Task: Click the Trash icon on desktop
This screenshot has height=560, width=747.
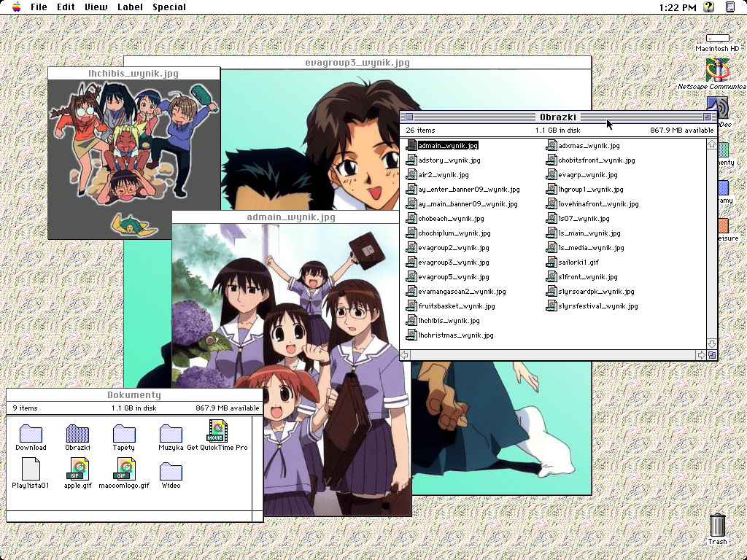Action: (x=717, y=525)
